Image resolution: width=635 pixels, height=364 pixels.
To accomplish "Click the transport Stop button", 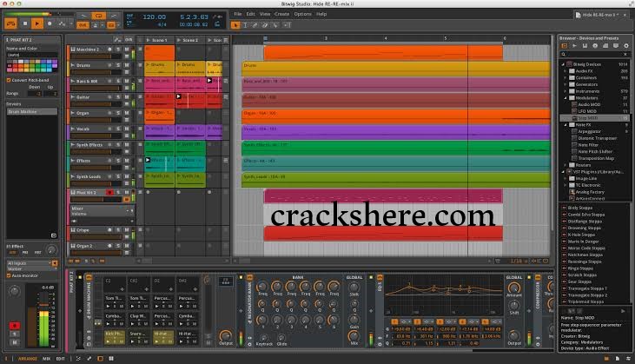I will [x=25, y=23].
